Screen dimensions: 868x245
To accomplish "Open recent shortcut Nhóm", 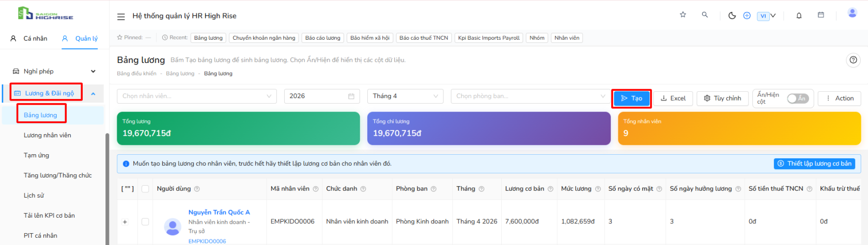I will coord(537,38).
